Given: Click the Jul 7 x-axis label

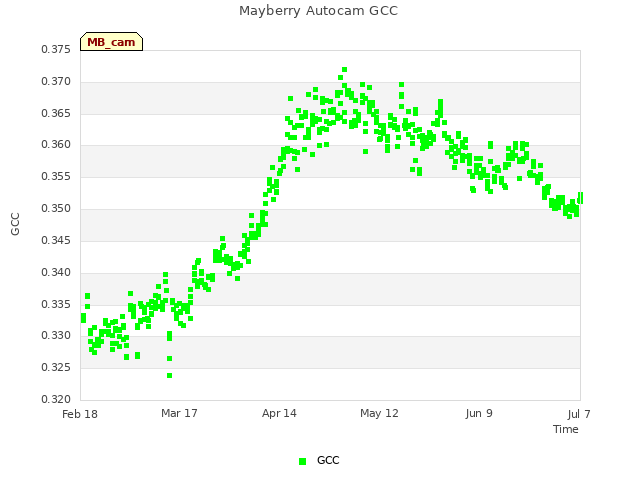Looking at the screenshot, I should pyautogui.click(x=579, y=414).
